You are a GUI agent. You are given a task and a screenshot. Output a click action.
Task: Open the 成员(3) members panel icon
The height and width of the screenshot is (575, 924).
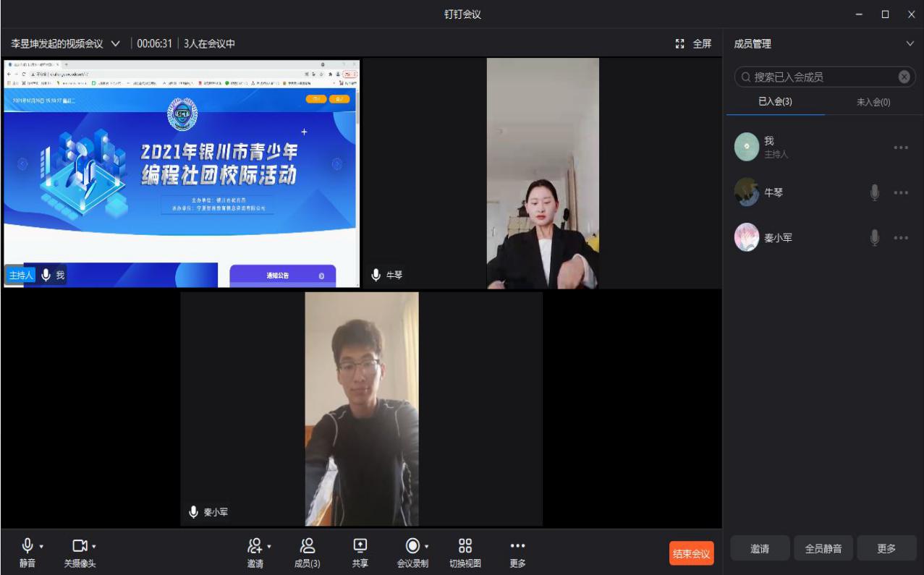[x=308, y=546]
